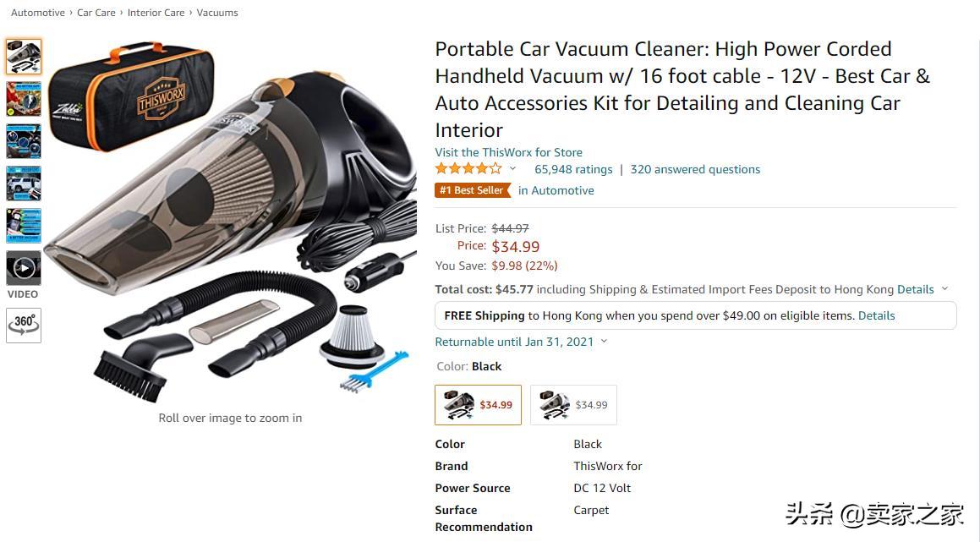Open the 360° view icon

point(24,325)
